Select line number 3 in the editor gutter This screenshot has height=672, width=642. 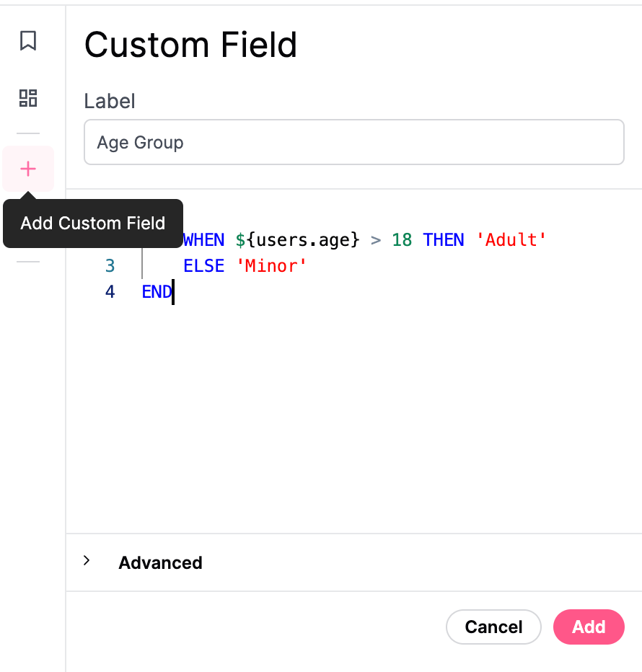110,266
